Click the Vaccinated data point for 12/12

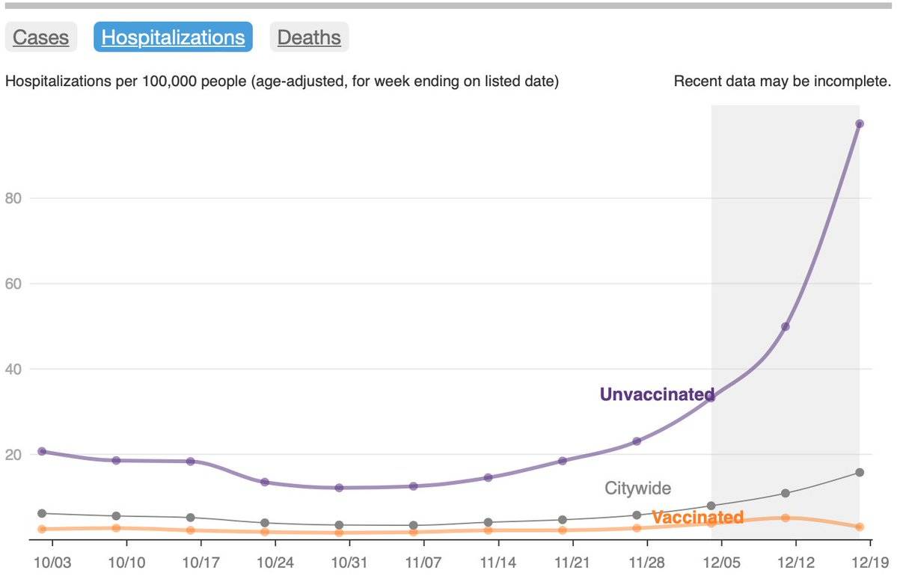coord(786,518)
